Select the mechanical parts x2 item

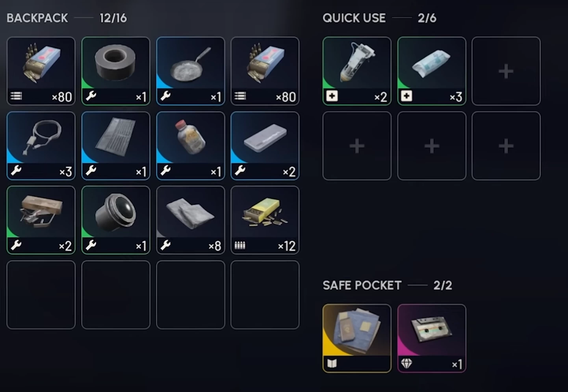coord(41,220)
